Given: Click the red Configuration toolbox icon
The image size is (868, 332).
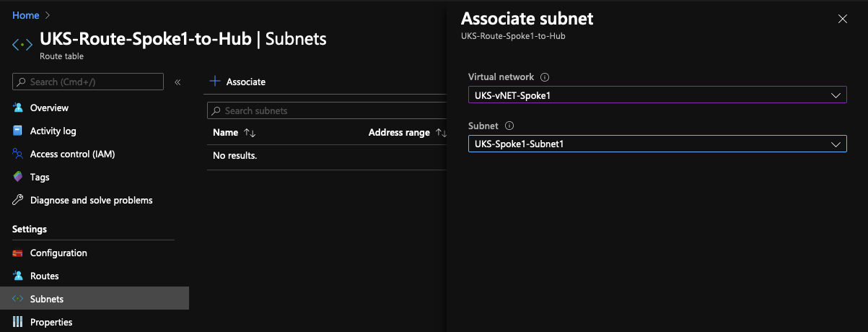Looking at the screenshot, I should tap(18, 253).
